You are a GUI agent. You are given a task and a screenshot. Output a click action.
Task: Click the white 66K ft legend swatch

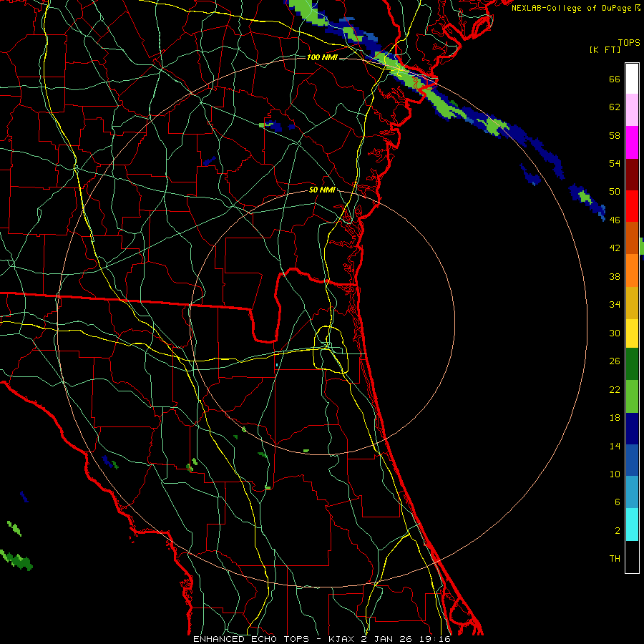[632, 79]
